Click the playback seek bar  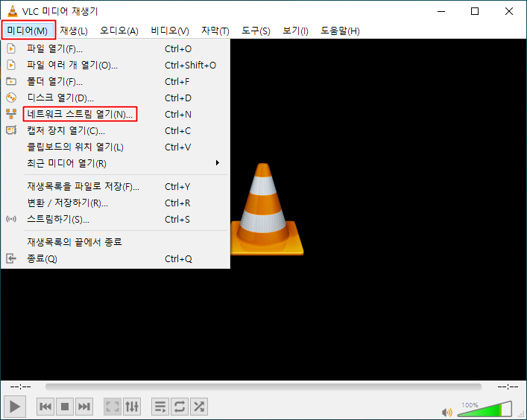coord(263,386)
